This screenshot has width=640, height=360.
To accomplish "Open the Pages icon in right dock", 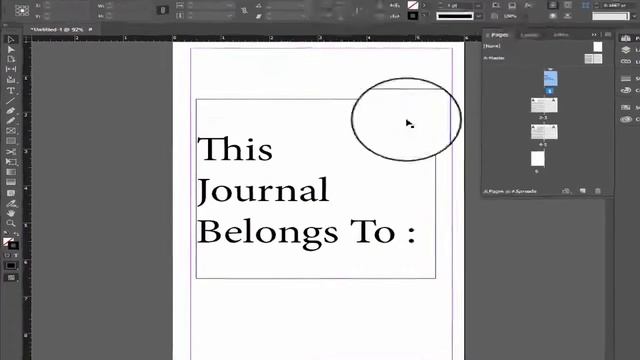I will coord(626,38).
